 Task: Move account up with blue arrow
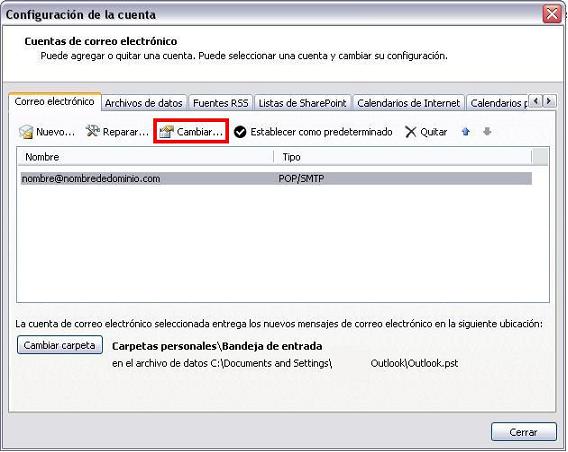point(466,131)
